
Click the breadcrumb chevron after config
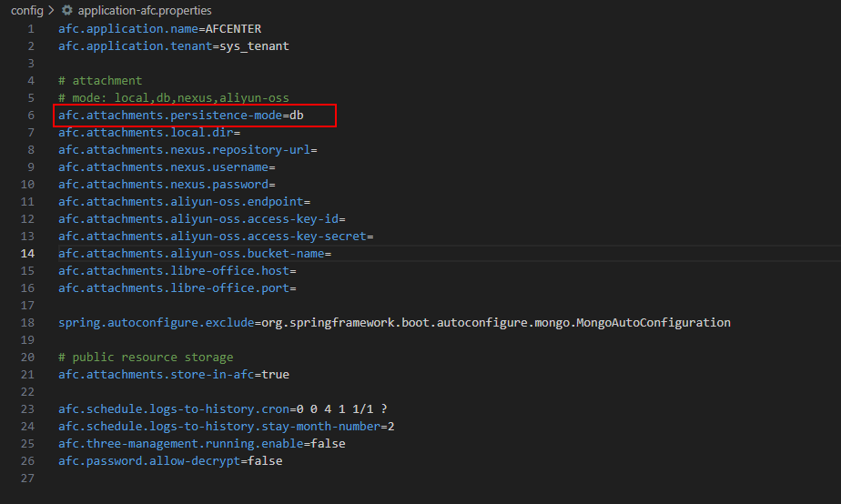pyautogui.click(x=51, y=11)
